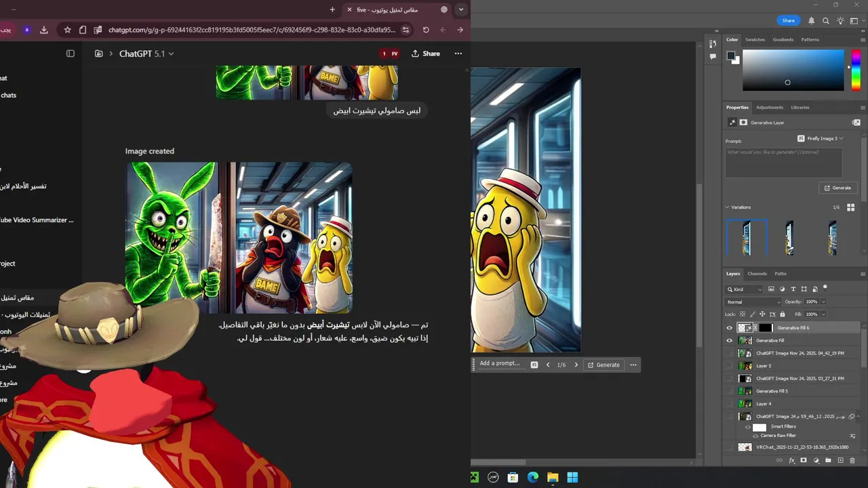Open the Comments panel icon in Photoshop
The image size is (868, 488).
pos(713,57)
